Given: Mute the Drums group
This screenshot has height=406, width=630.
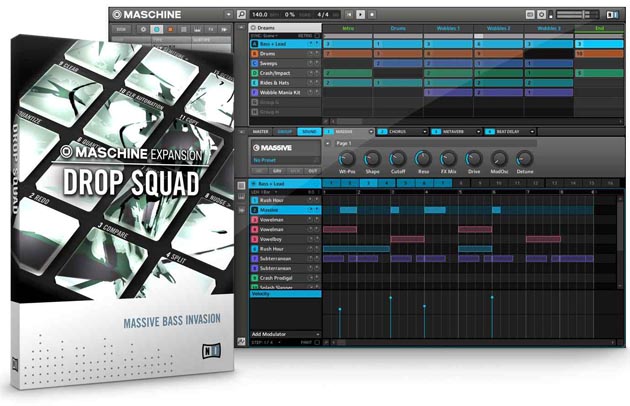Looking at the screenshot, I should [310, 53].
